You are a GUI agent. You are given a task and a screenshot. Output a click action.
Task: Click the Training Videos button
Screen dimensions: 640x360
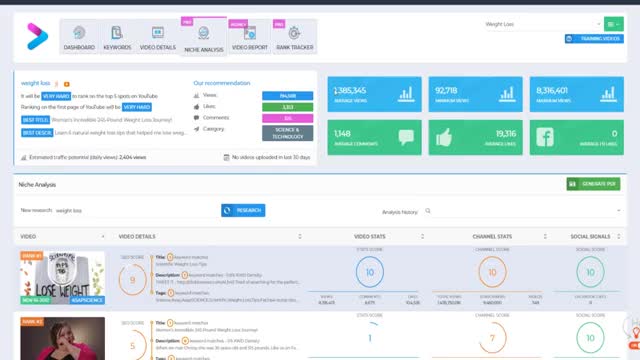(x=594, y=38)
